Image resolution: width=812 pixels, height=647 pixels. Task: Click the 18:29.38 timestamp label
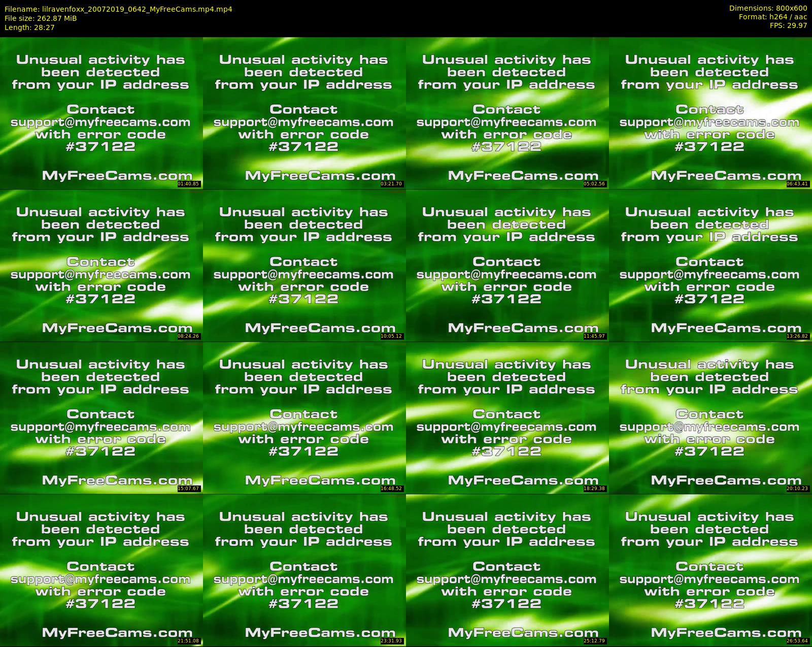coord(595,489)
